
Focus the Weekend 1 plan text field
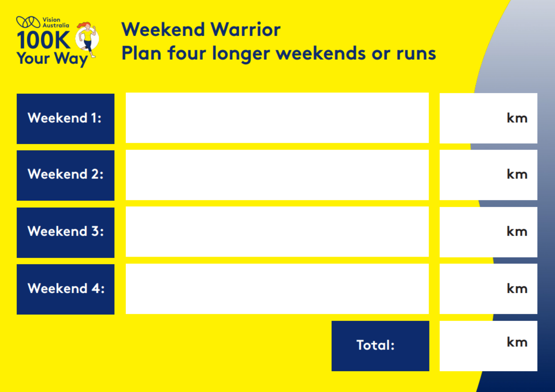pyautogui.click(x=277, y=118)
